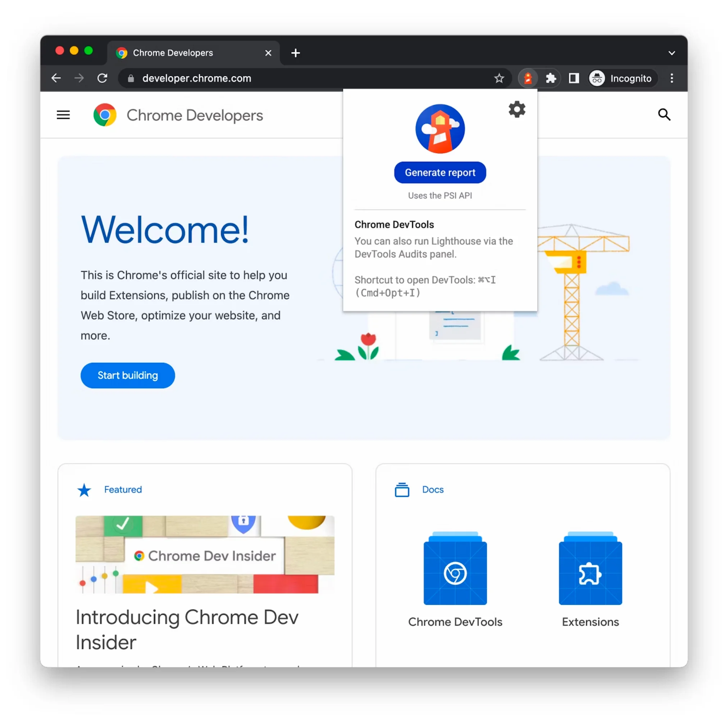Click the macOS green fullscreen button
This screenshot has width=728, height=728.
tap(88, 50)
